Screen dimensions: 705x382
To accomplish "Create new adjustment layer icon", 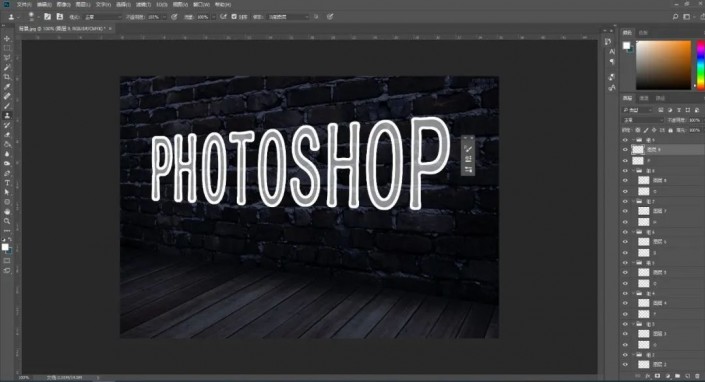I will point(667,376).
